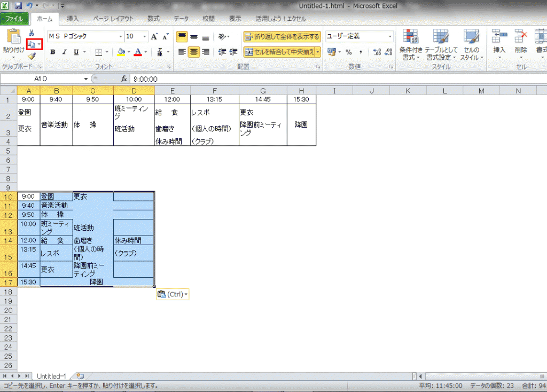This screenshot has width=547, height=392.
Task: Toggle 折り返して全体を表示する wrap text
Action: tap(282, 37)
